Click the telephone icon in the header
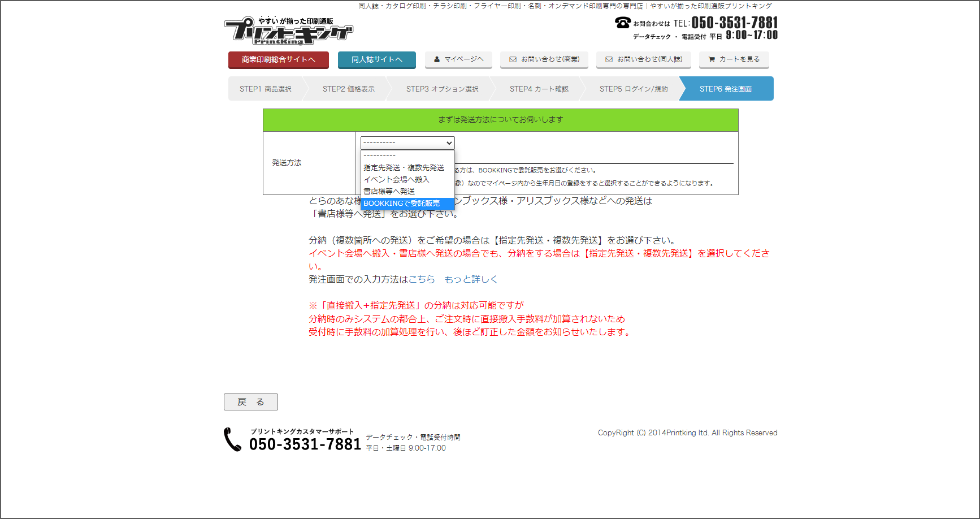The height and width of the screenshot is (519, 980). (623, 23)
